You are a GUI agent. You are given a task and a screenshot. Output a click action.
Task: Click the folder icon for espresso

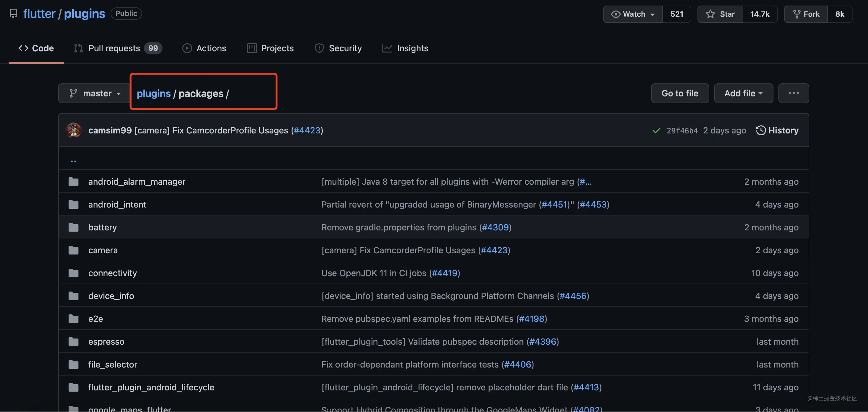74,342
